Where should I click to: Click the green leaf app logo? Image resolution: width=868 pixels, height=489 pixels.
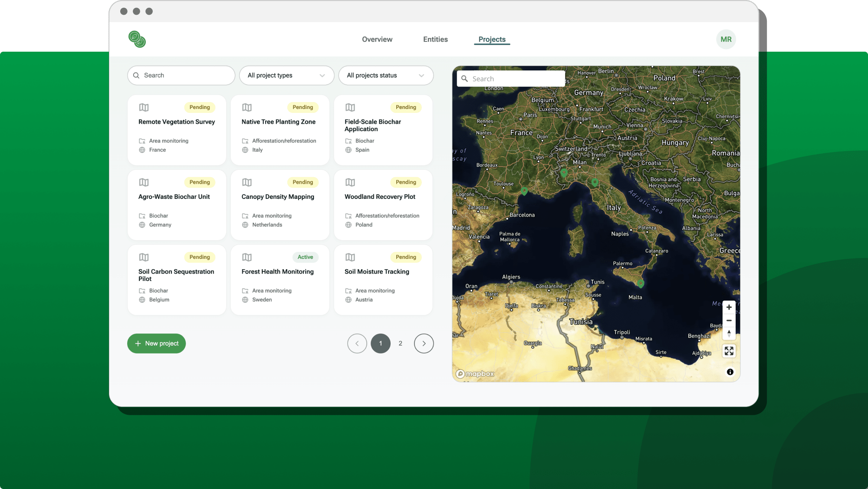coord(137,39)
